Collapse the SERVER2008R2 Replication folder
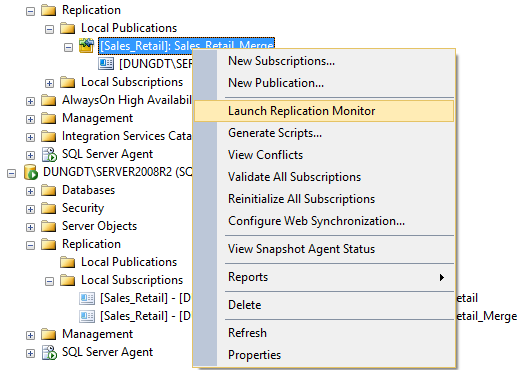The image size is (522, 370). pos(30,245)
